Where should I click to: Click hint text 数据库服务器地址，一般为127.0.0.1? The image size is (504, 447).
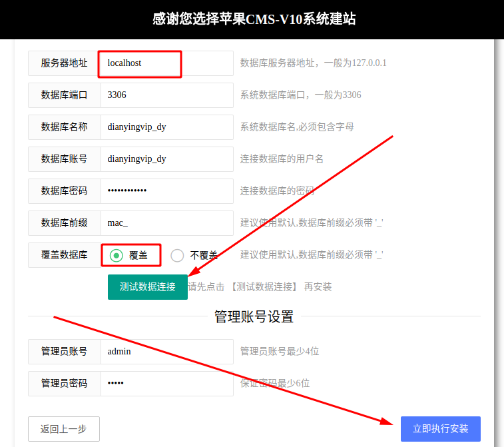coord(314,63)
